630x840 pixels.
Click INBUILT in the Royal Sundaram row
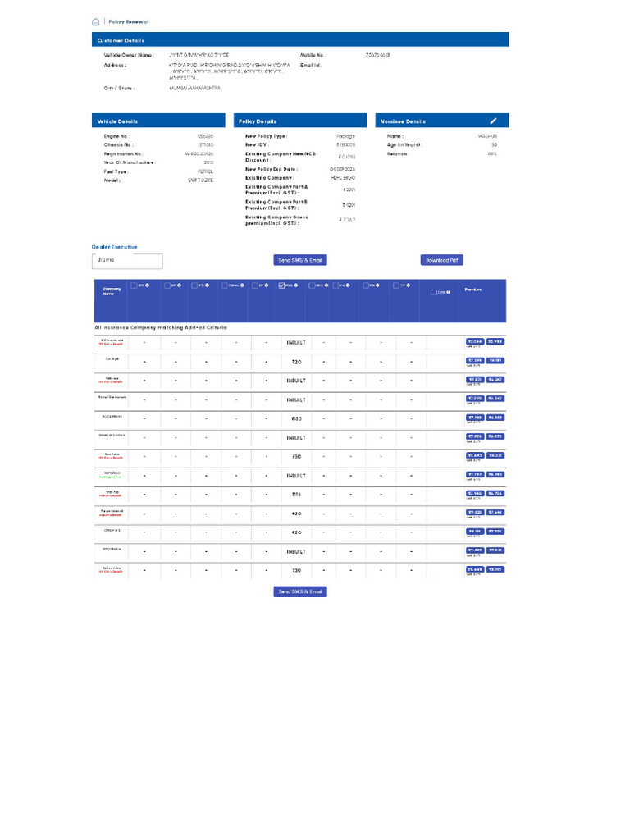coord(295,400)
